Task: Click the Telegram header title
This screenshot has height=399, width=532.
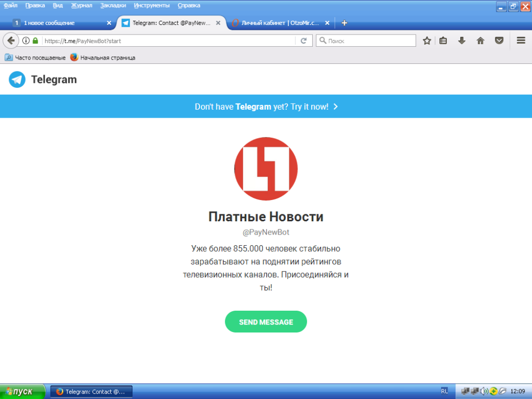Action: point(54,79)
